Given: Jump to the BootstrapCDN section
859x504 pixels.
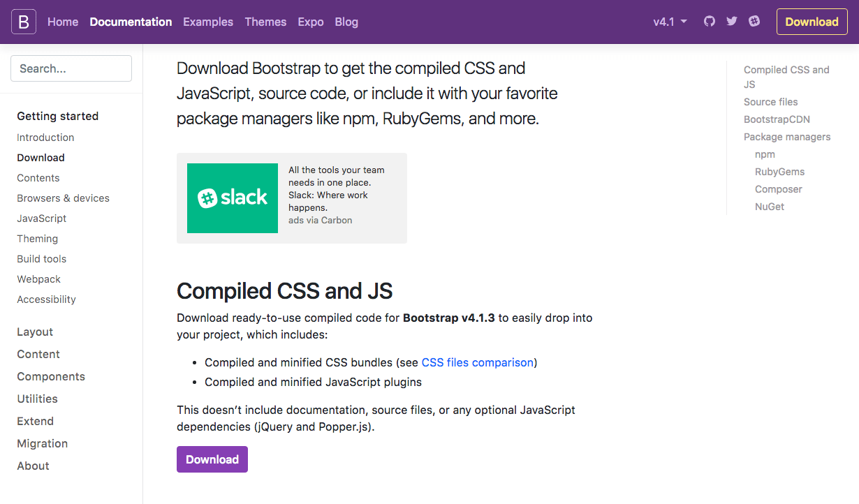Looking at the screenshot, I should [777, 119].
